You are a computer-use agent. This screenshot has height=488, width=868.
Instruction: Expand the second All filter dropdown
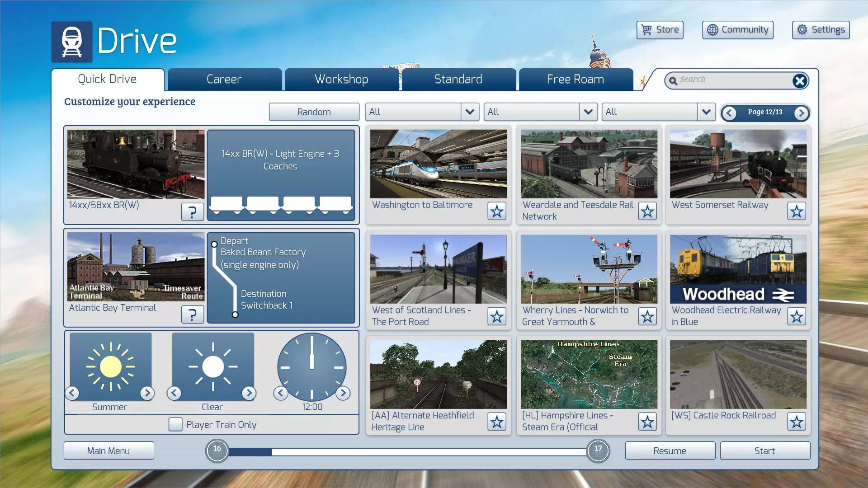tap(588, 112)
